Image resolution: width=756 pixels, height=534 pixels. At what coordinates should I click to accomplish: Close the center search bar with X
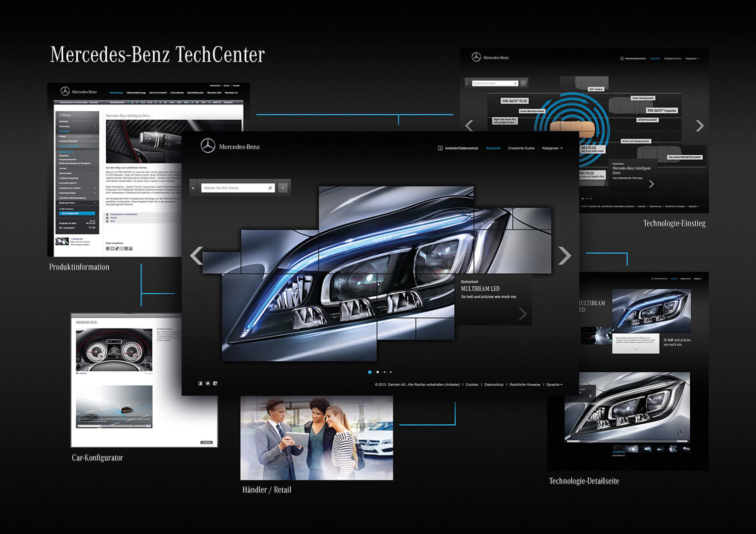click(193, 188)
